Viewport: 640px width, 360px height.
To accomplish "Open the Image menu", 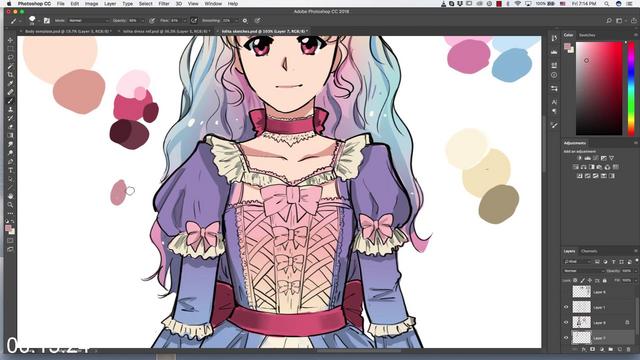I will point(91,3).
